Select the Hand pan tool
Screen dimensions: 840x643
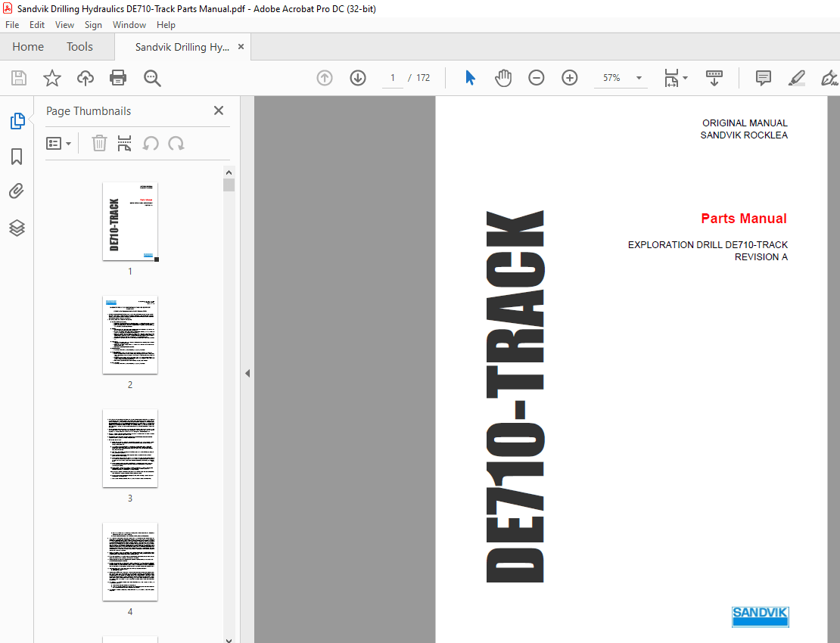[503, 78]
